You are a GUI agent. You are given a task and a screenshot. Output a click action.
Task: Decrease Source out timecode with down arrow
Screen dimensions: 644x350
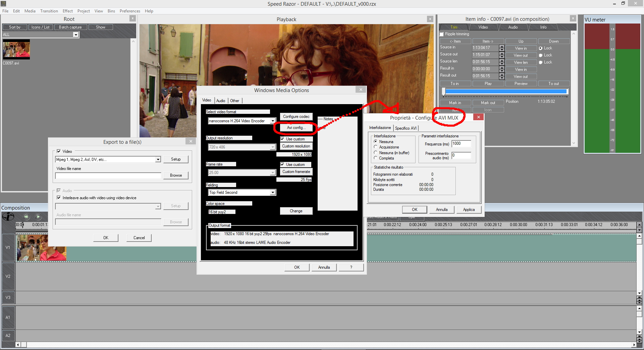pyautogui.click(x=502, y=57)
